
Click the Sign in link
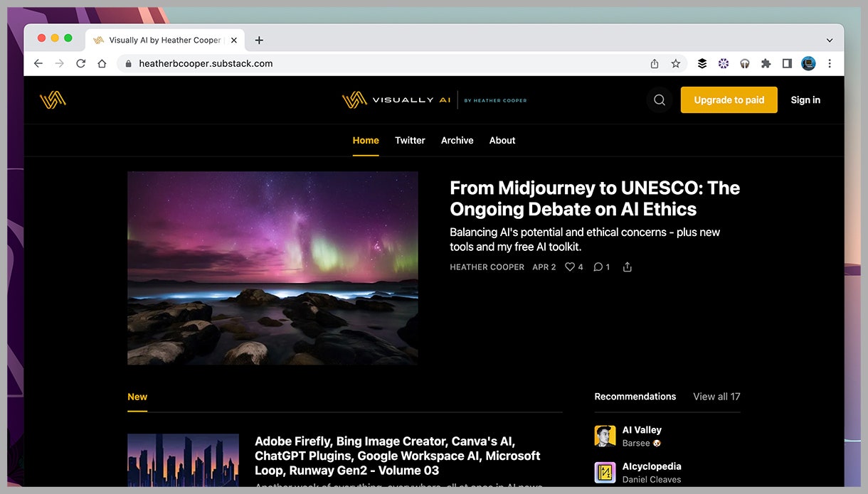tap(805, 100)
